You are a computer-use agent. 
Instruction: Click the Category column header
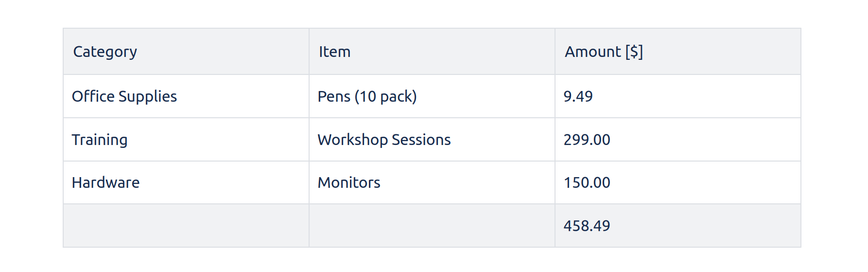tap(105, 52)
